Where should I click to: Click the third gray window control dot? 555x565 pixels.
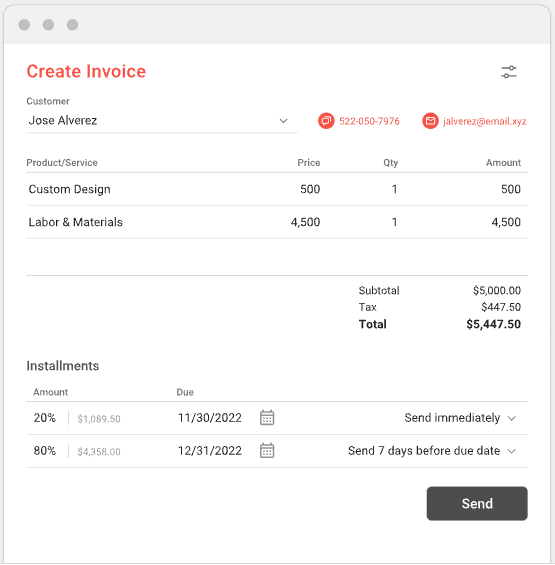(72, 25)
